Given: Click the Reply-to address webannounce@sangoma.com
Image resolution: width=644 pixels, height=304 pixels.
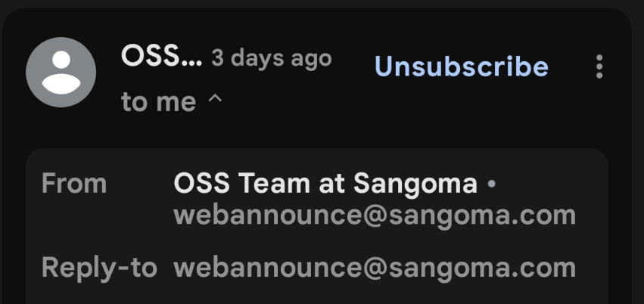Looking at the screenshot, I should [375, 267].
